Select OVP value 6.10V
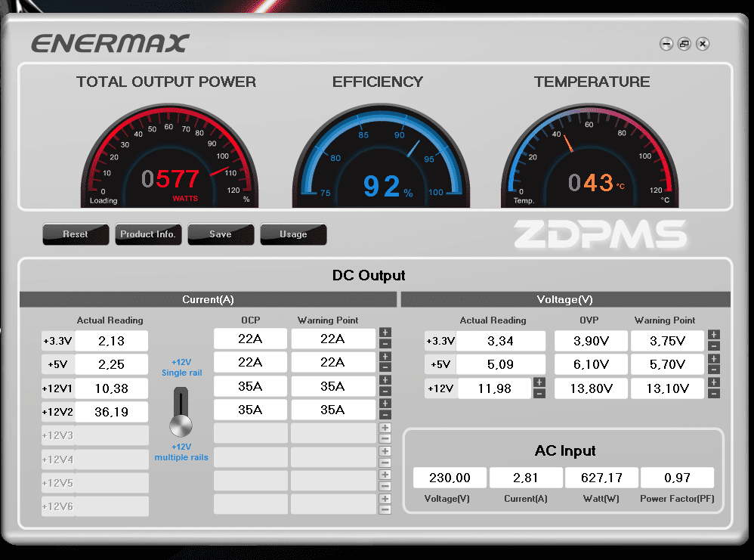The image size is (754, 560). coord(591,364)
